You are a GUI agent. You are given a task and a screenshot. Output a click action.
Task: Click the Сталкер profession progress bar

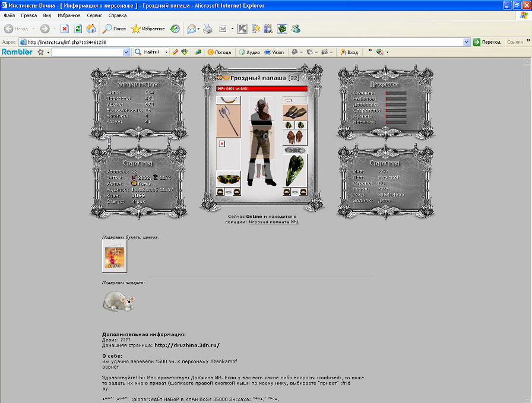(396, 93)
